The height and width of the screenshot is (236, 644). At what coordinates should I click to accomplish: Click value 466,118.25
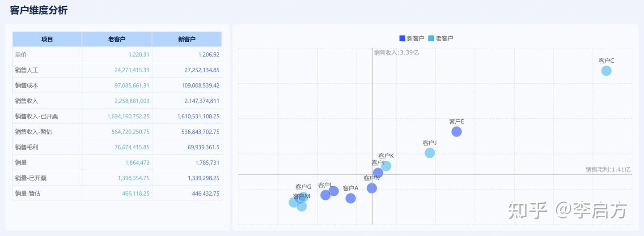pos(136,194)
